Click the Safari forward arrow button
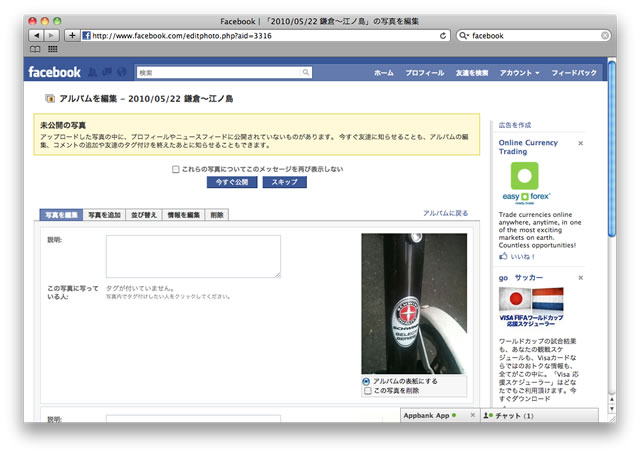 pos(51,36)
